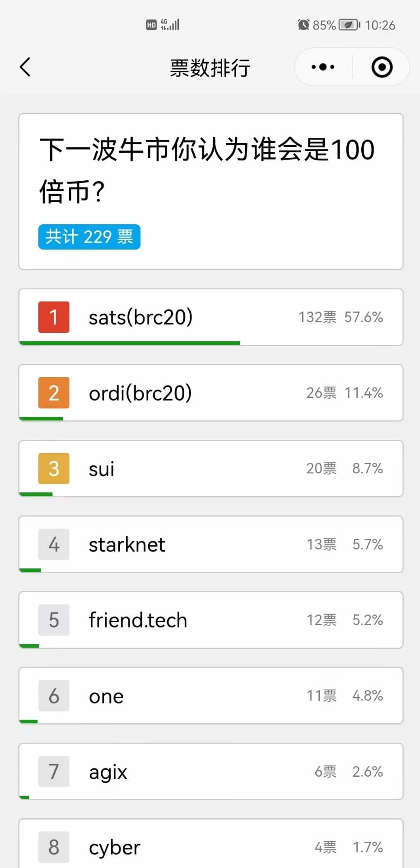This screenshot has width=420, height=868.
Task: Select the orange rank 2 badge
Action: tap(54, 393)
